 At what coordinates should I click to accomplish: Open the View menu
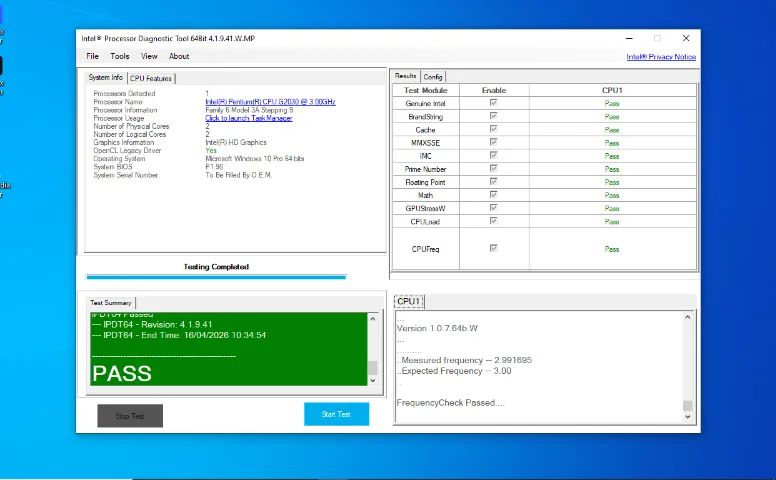click(149, 56)
